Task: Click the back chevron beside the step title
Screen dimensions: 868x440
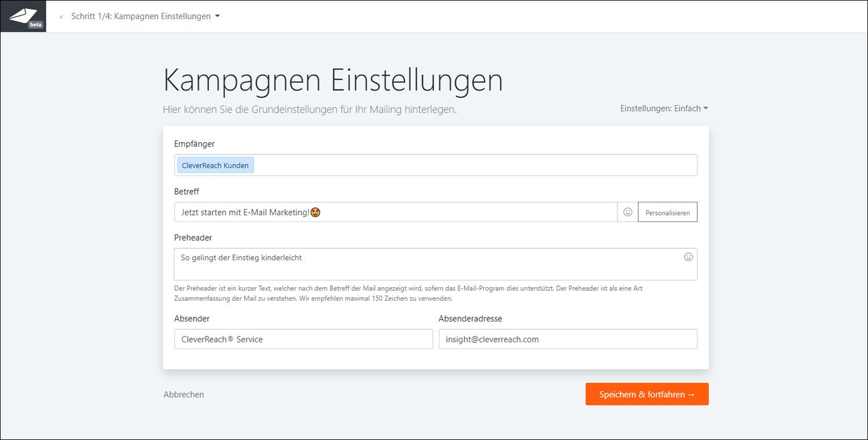Action: 61,17
